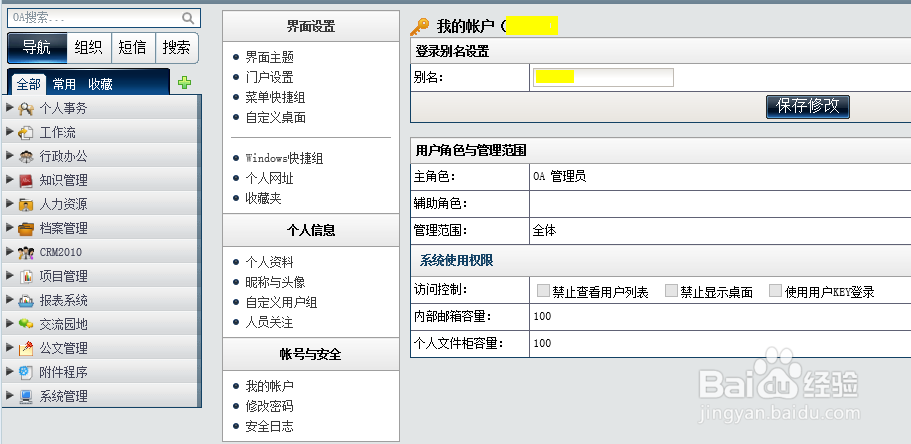
Task: Open 我的帐户 link in sidebar list
Action: 269,386
